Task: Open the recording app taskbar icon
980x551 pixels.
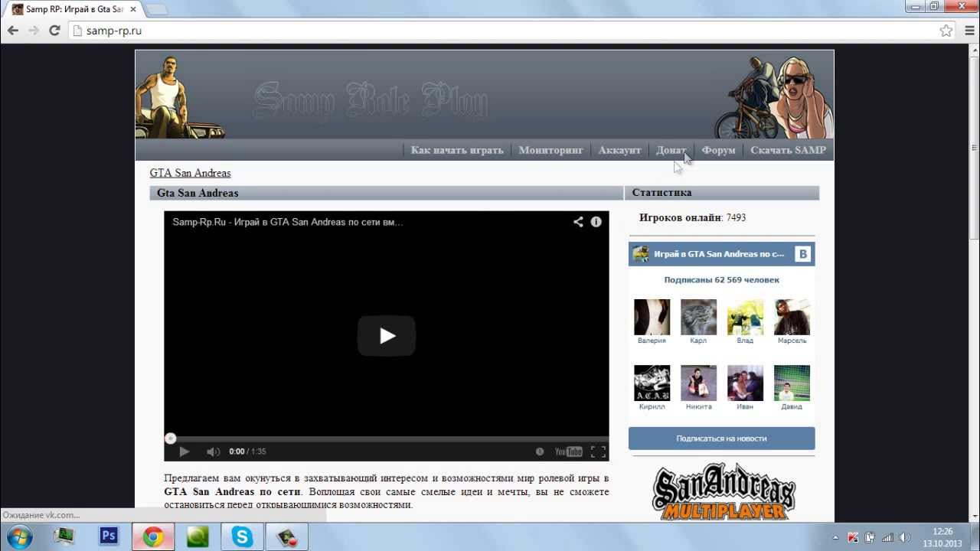Action: (286, 536)
